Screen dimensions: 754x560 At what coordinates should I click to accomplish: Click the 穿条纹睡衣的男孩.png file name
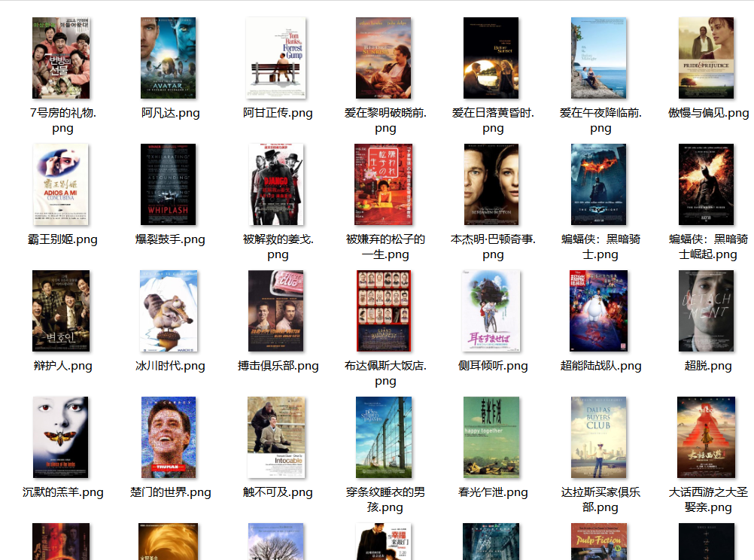pyautogui.click(x=385, y=500)
